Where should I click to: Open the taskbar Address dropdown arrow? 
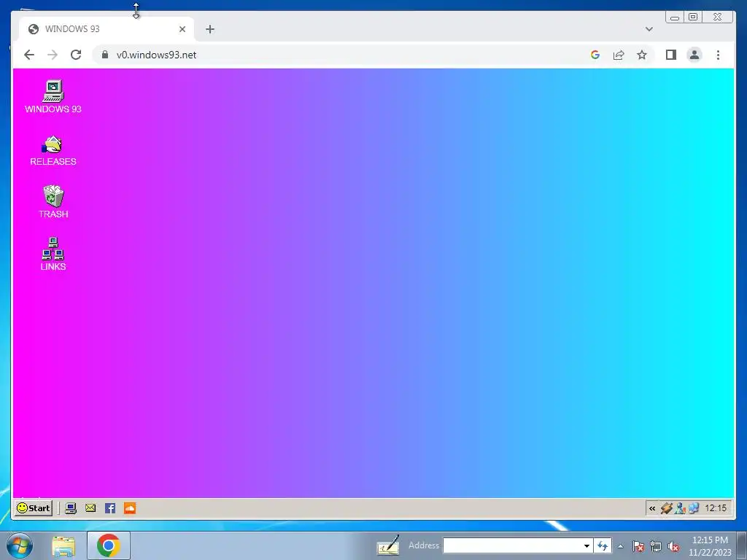coord(587,545)
